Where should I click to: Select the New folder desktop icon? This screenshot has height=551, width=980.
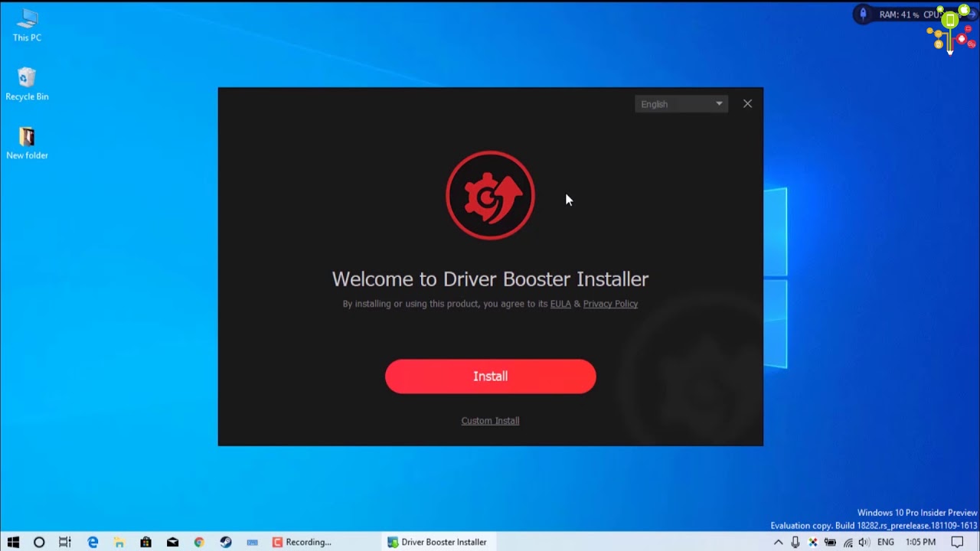27,142
